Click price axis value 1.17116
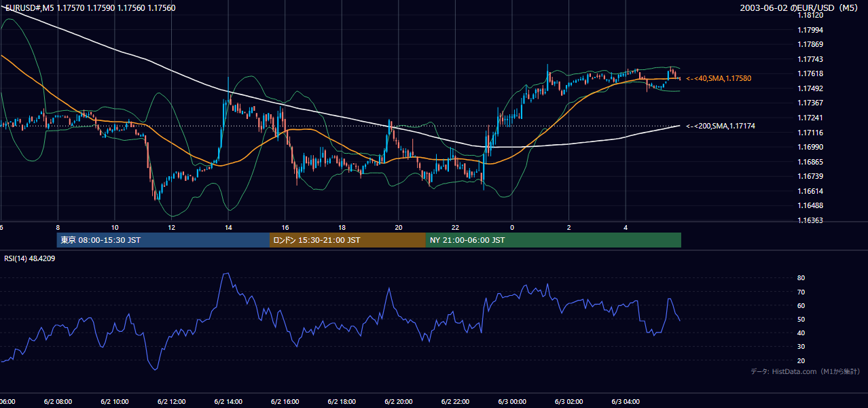This screenshot has width=868, height=408. pyautogui.click(x=809, y=133)
